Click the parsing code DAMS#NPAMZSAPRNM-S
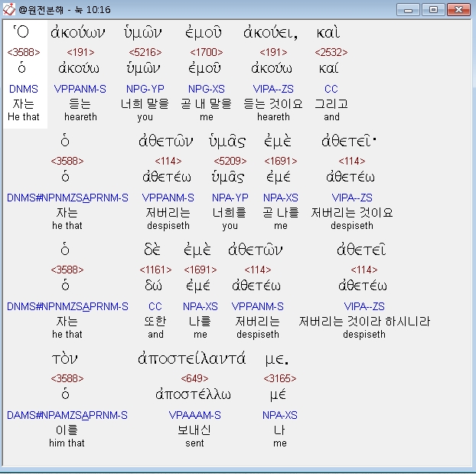The height and width of the screenshot is (474, 476). tap(67, 415)
